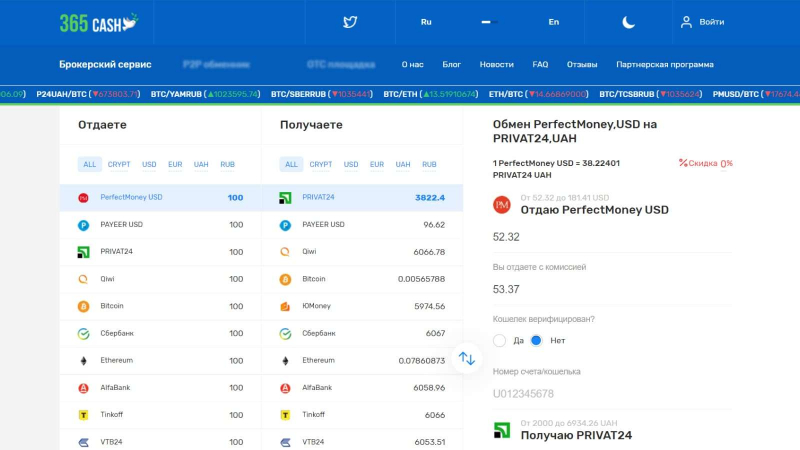The width and height of the screenshot is (800, 450).
Task: Select Bitcoin icon in Отдаете list
Action: click(x=83, y=306)
